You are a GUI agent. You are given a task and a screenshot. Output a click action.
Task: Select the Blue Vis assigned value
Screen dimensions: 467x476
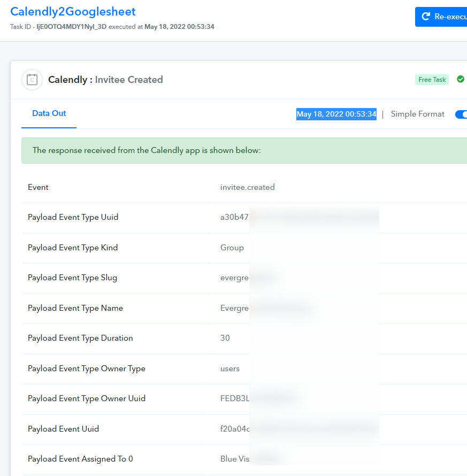pyautogui.click(x=235, y=459)
